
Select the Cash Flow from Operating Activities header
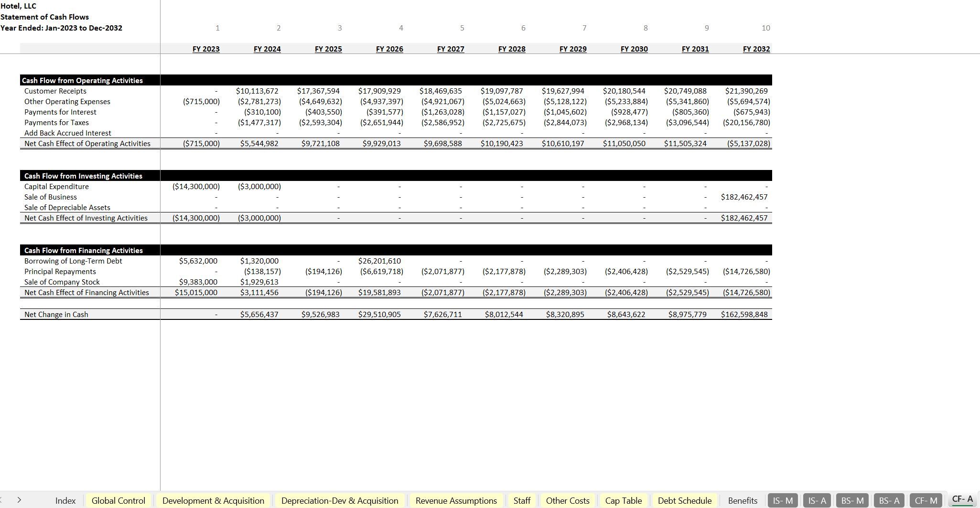click(x=82, y=80)
